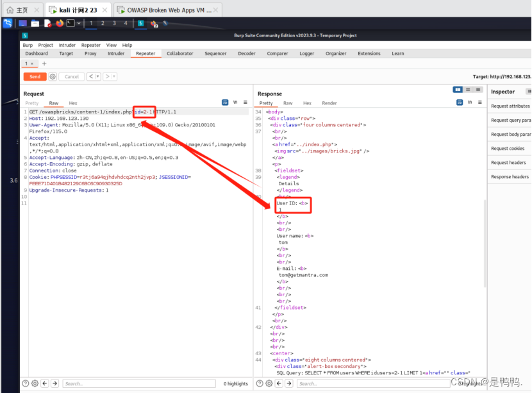Toggle line wrap in Response editor
The height and width of the screenshot is (393, 532).
point(460,103)
